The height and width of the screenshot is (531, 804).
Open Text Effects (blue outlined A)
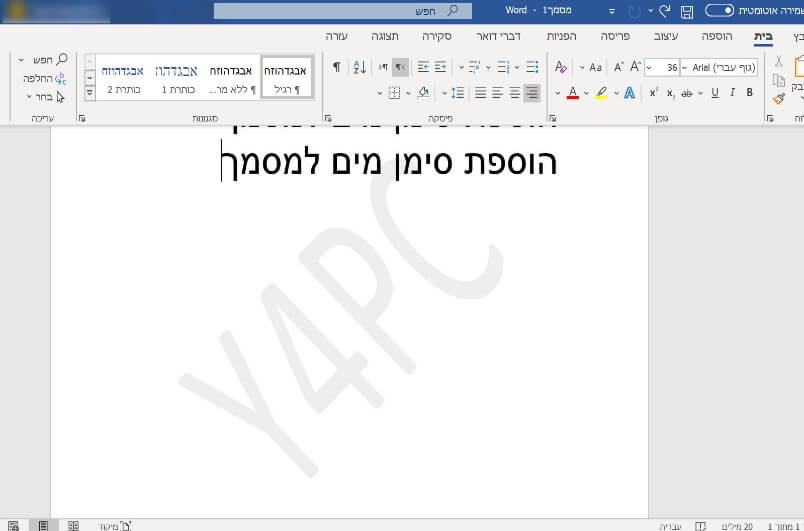pyautogui.click(x=629, y=93)
